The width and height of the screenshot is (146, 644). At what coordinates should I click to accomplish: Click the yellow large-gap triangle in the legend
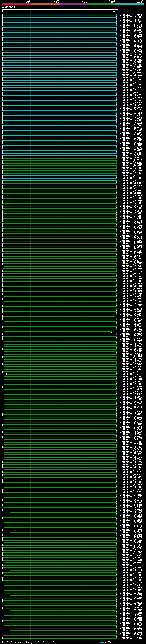click(x=19, y=642)
